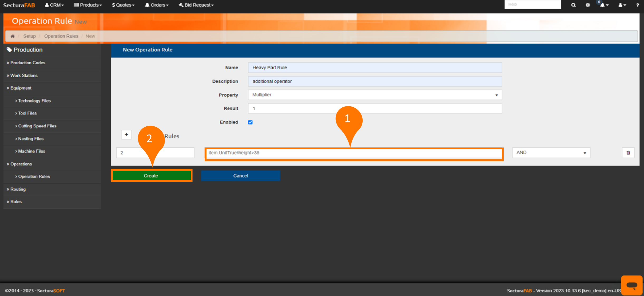The height and width of the screenshot is (296, 644).
Task: Click the green Create button
Action: 151,176
